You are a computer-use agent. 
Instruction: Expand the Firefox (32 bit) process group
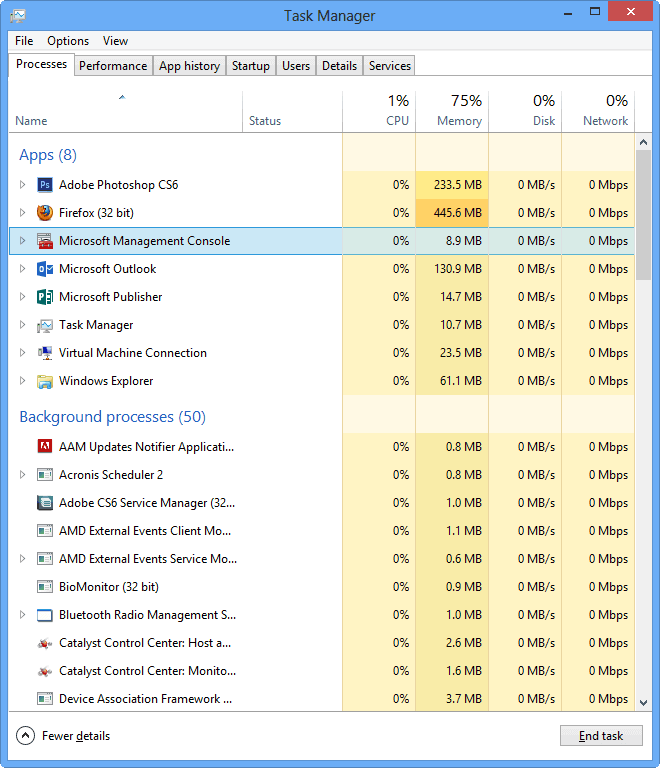pyautogui.click(x=22, y=213)
